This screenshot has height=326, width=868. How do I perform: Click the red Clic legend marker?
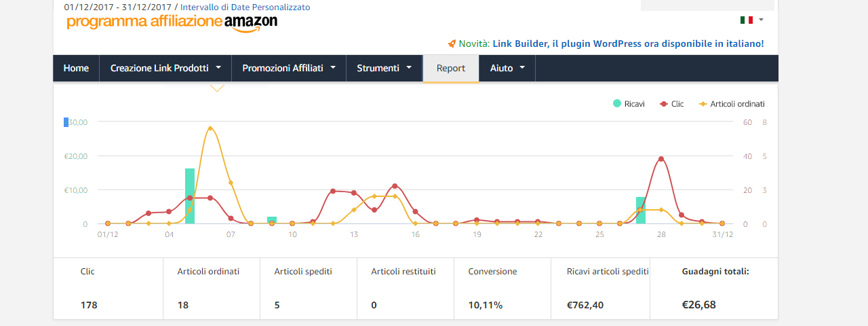tap(664, 104)
